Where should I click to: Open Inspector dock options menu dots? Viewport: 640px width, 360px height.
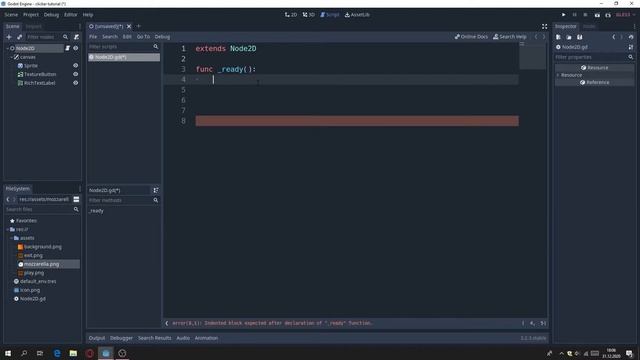[634, 26]
